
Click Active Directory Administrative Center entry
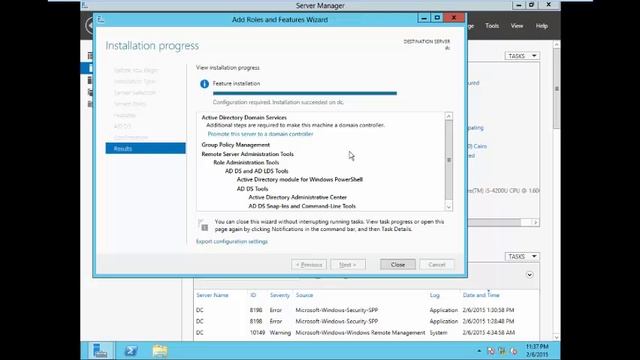point(298,197)
